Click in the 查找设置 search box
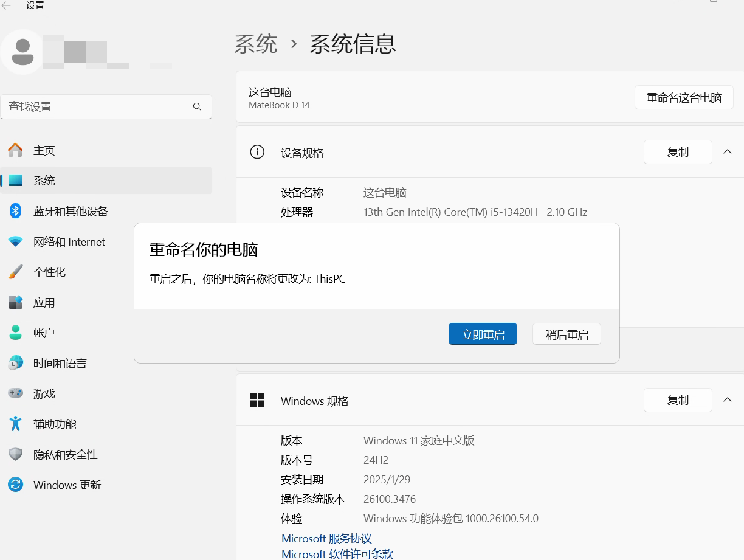The width and height of the screenshot is (744, 560). tap(97, 107)
